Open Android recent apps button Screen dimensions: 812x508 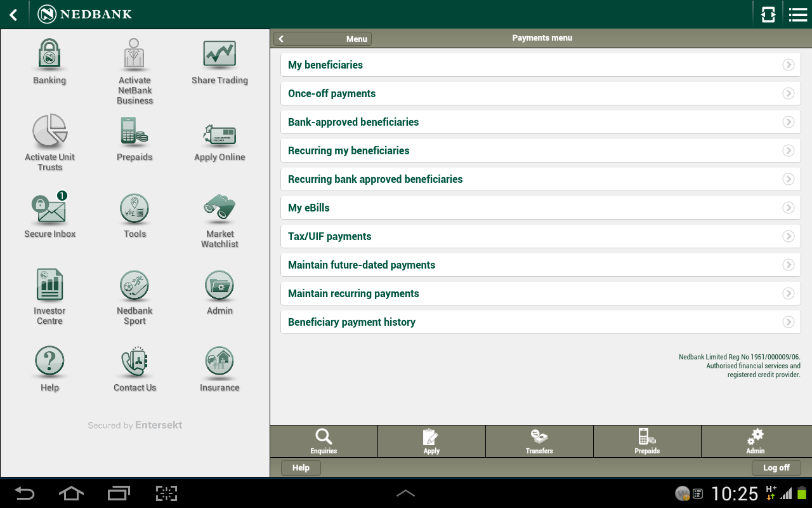(x=119, y=493)
